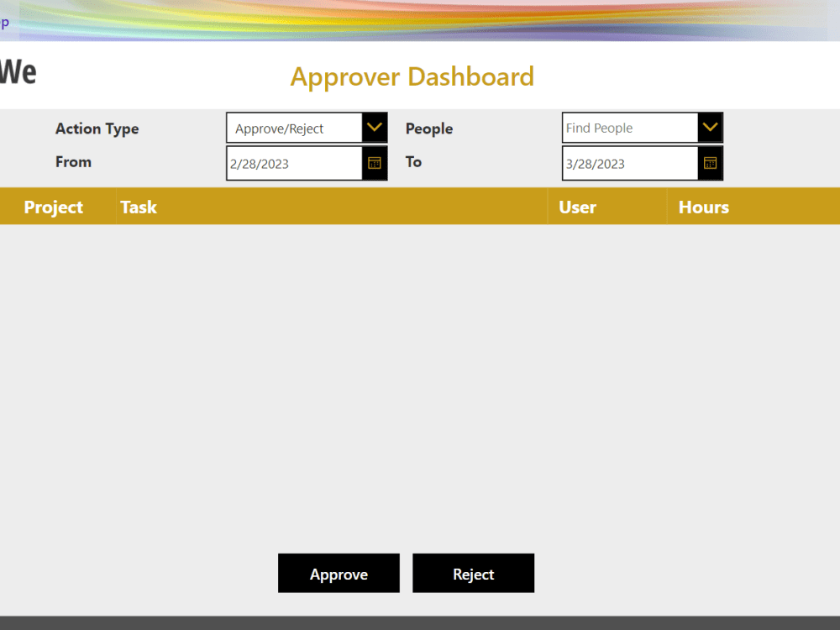Open the To date calendar picker icon

pyautogui.click(x=711, y=164)
